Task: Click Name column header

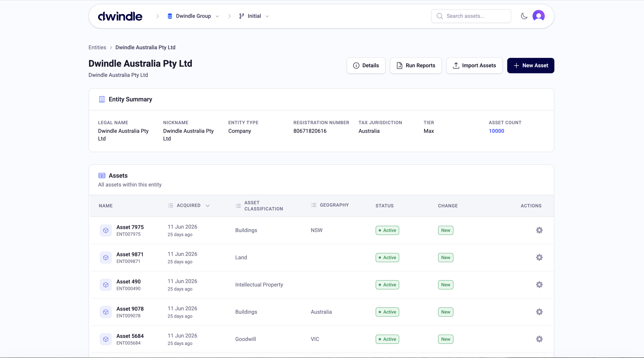Action: coord(106,206)
